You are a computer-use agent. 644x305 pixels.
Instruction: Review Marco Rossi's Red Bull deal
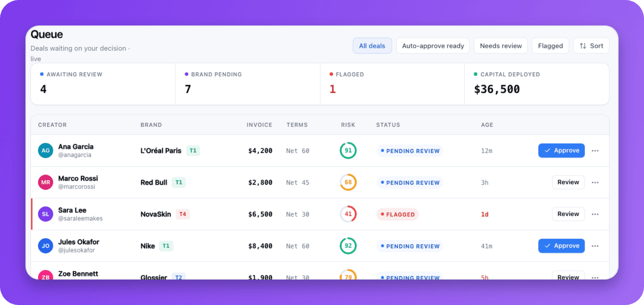pyautogui.click(x=568, y=183)
